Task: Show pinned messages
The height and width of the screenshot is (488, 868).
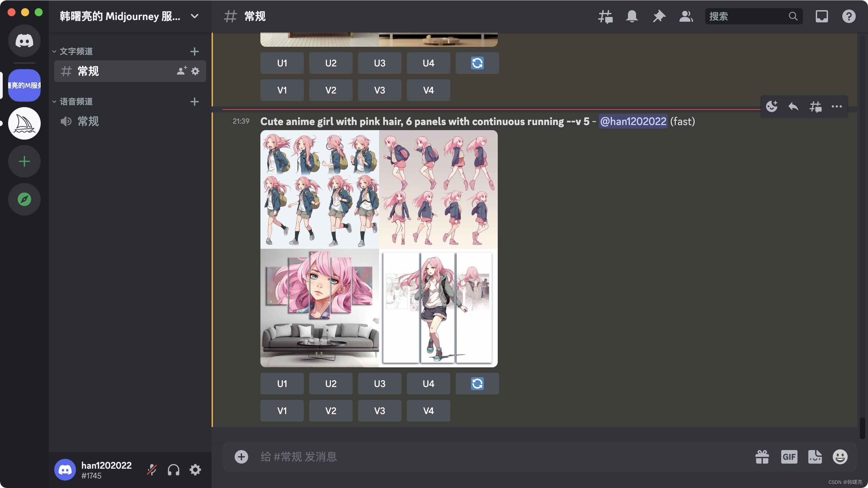Action: (659, 16)
